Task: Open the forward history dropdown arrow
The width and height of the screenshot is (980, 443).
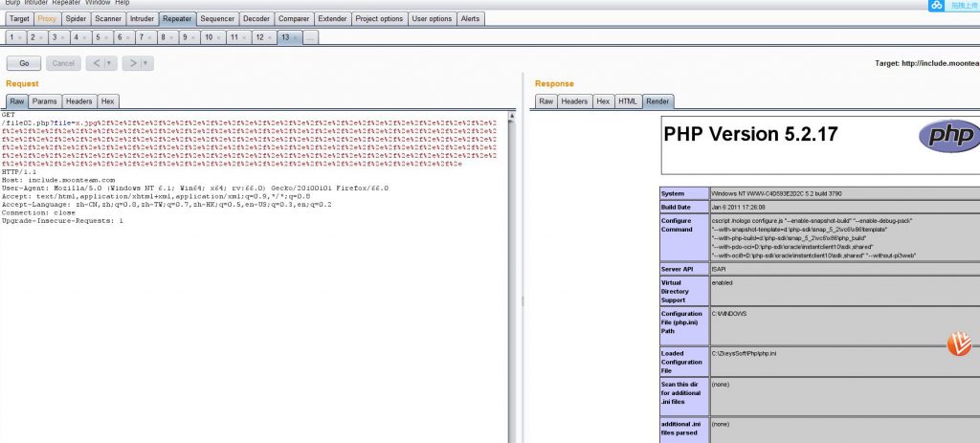Action: [146, 63]
